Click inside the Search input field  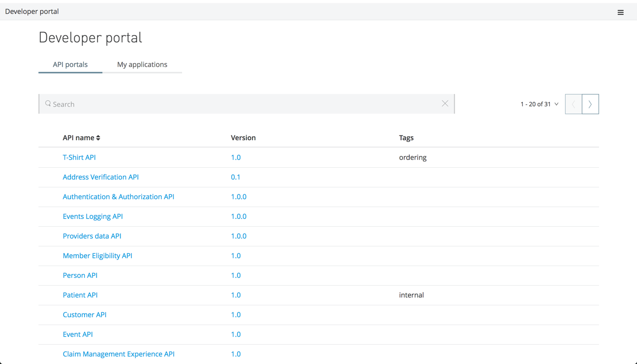click(x=197, y=104)
